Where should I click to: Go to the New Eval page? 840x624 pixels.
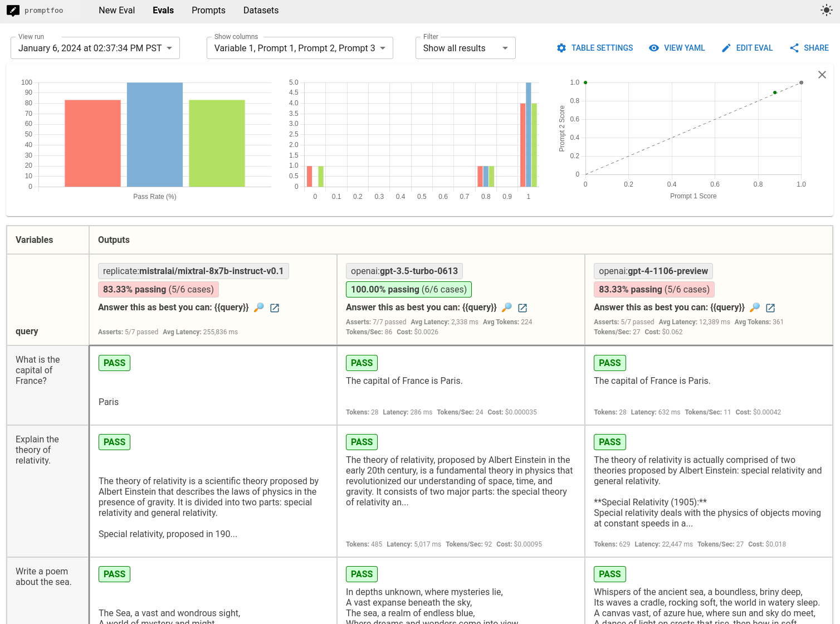point(116,10)
